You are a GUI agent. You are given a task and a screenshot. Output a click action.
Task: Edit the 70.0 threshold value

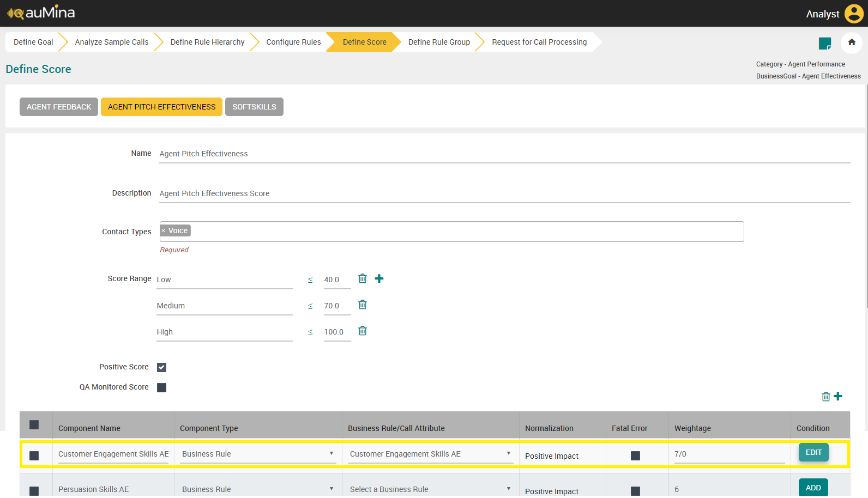click(337, 306)
